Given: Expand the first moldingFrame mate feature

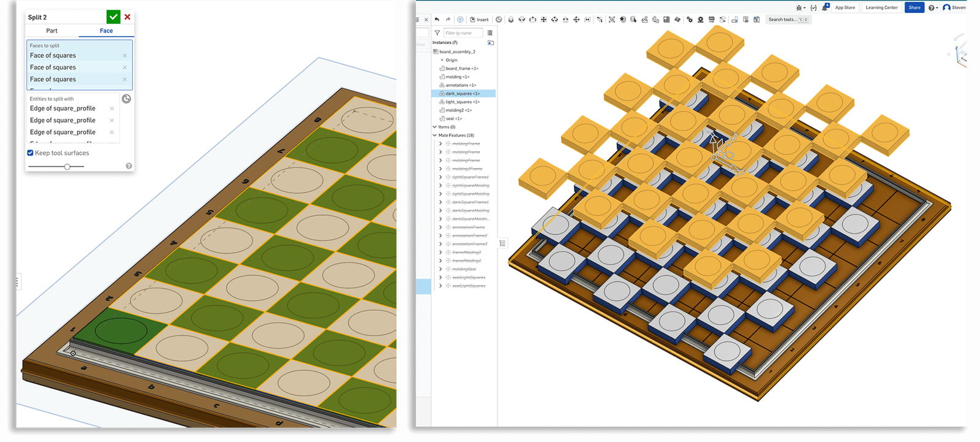Looking at the screenshot, I should click(x=440, y=144).
